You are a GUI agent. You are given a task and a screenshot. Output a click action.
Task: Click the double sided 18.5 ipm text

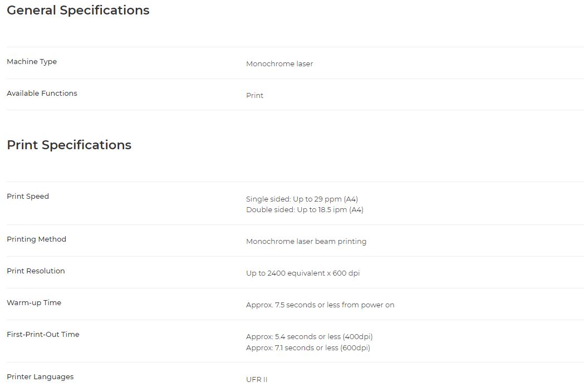[x=305, y=210]
